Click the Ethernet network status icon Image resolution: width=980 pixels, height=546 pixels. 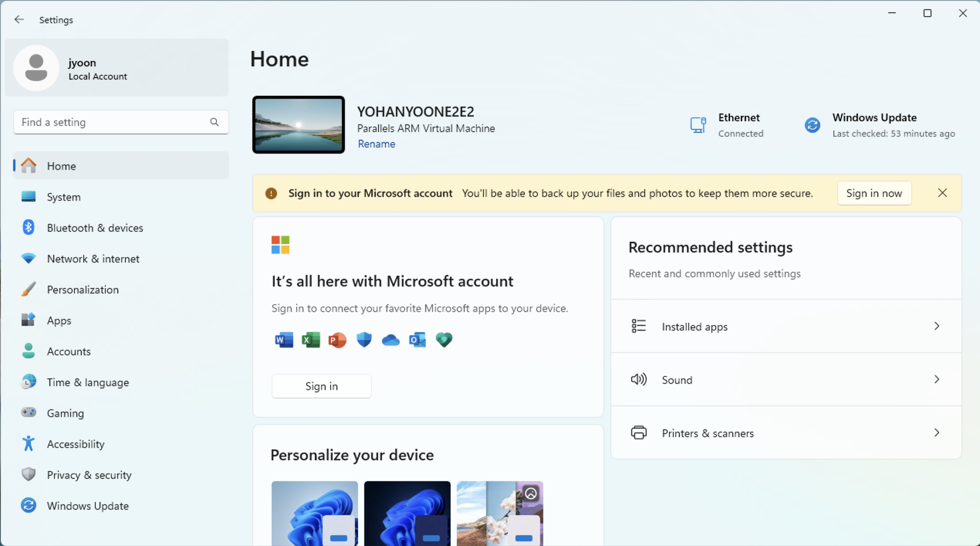click(698, 125)
